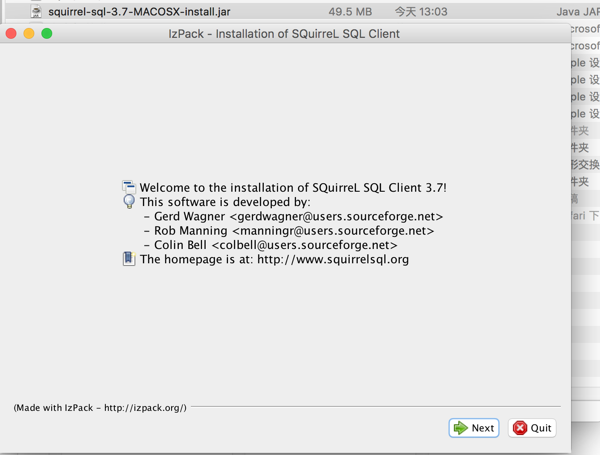The image size is (600, 455).
Task: Minimize the IzPack installer window
Action: [29, 34]
